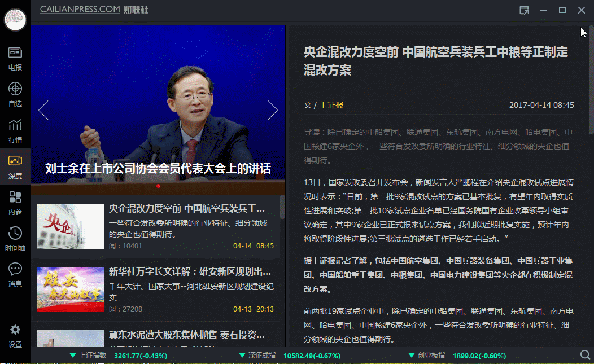The height and width of the screenshot is (364, 594).
Task: Click the 央企 news thumbnail image
Action: (71, 226)
